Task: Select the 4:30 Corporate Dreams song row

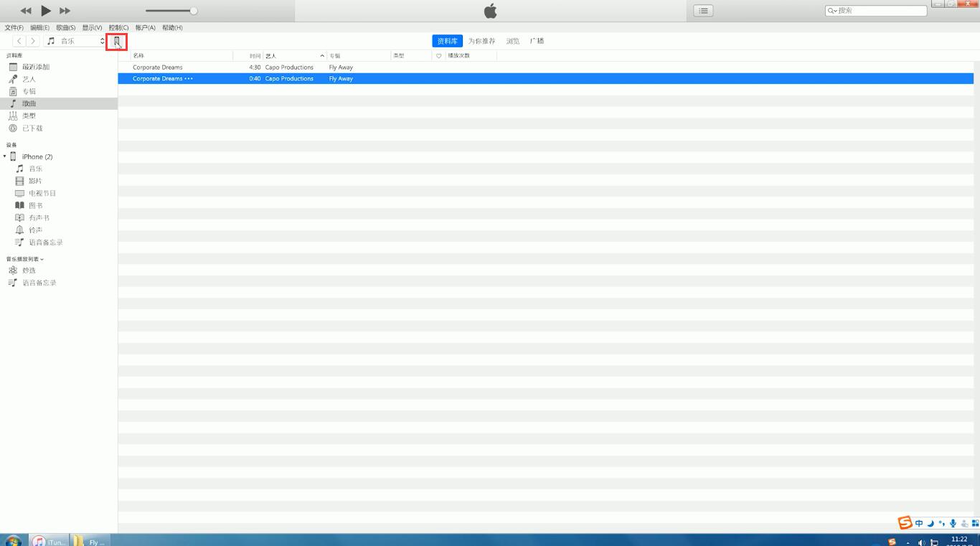Action: coord(546,67)
